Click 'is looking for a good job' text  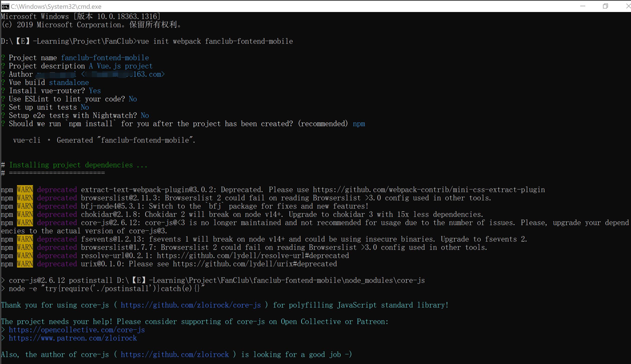pos(291,355)
